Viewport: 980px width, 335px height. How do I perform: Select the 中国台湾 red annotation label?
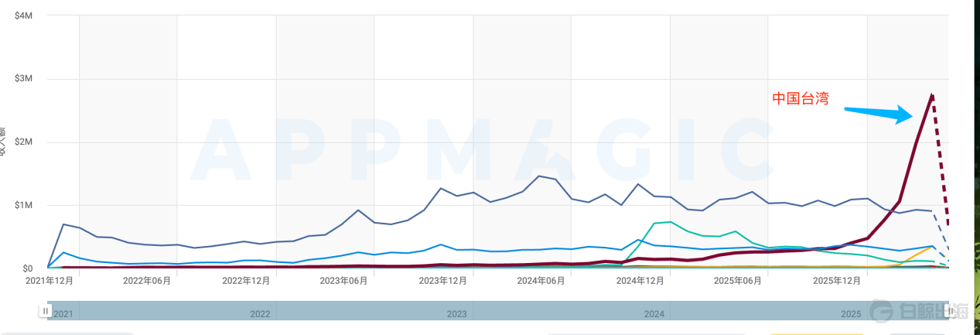click(x=801, y=98)
